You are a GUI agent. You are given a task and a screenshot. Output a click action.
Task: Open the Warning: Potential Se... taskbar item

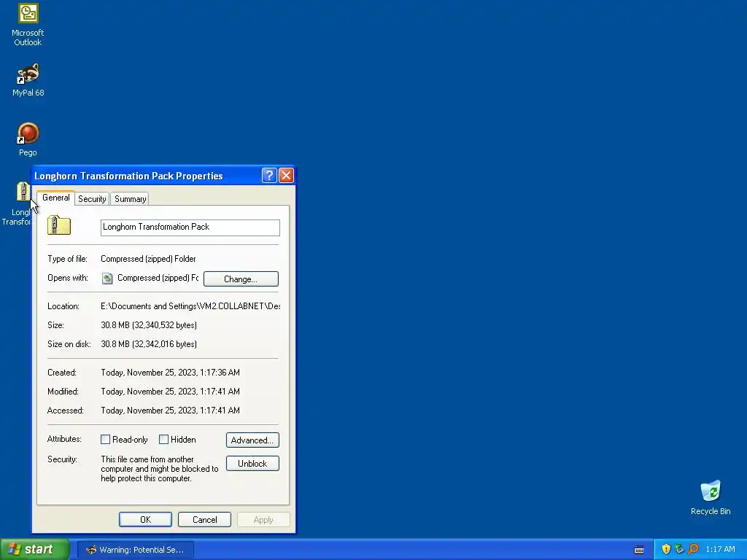click(135, 550)
